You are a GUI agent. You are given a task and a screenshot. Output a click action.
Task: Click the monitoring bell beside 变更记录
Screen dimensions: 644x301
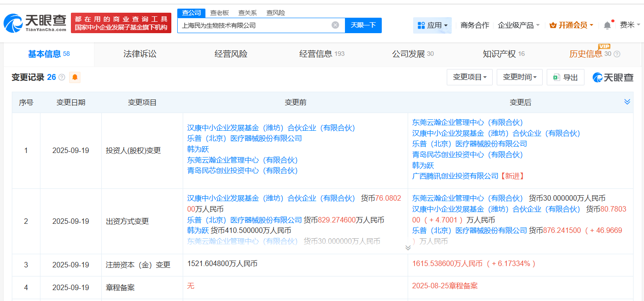point(74,77)
